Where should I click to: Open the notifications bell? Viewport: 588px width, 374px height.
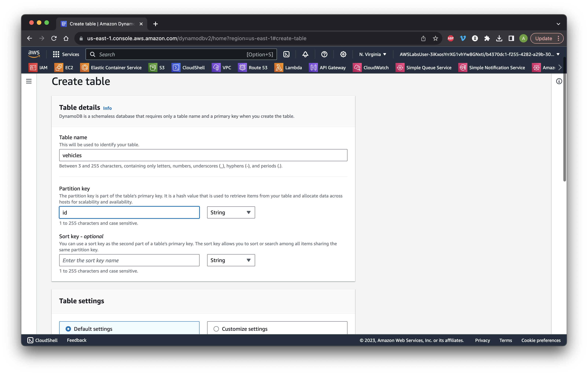click(305, 54)
